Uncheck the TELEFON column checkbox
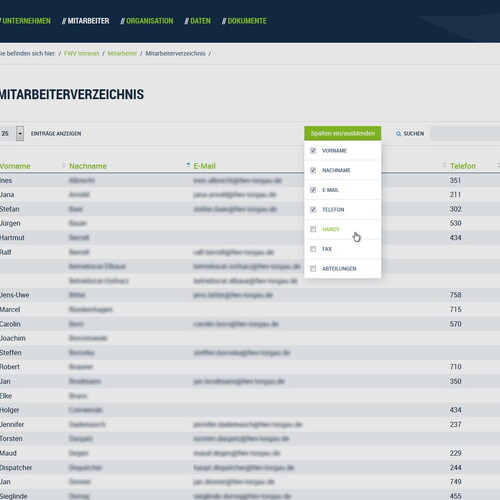500x500 pixels. tap(313, 210)
